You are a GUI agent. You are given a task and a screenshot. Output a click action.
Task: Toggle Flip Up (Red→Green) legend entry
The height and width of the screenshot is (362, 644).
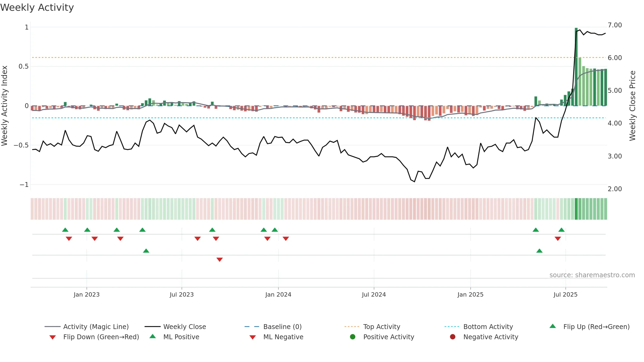590,327
